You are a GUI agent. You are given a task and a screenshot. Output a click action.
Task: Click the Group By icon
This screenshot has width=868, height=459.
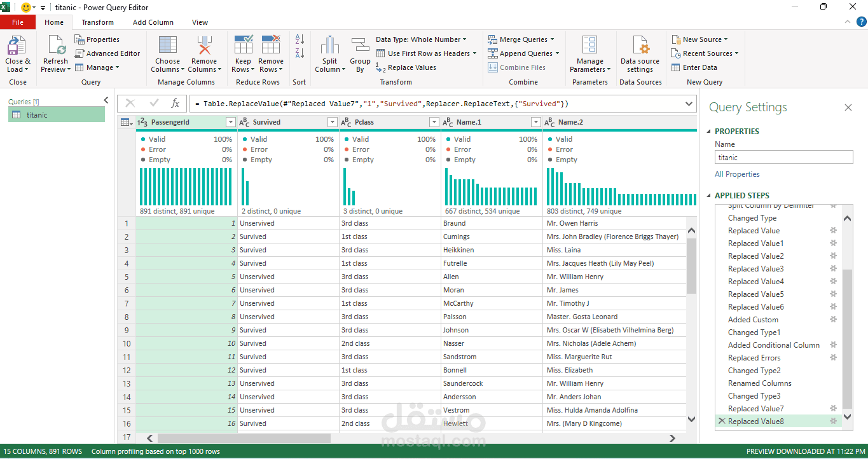click(x=360, y=46)
